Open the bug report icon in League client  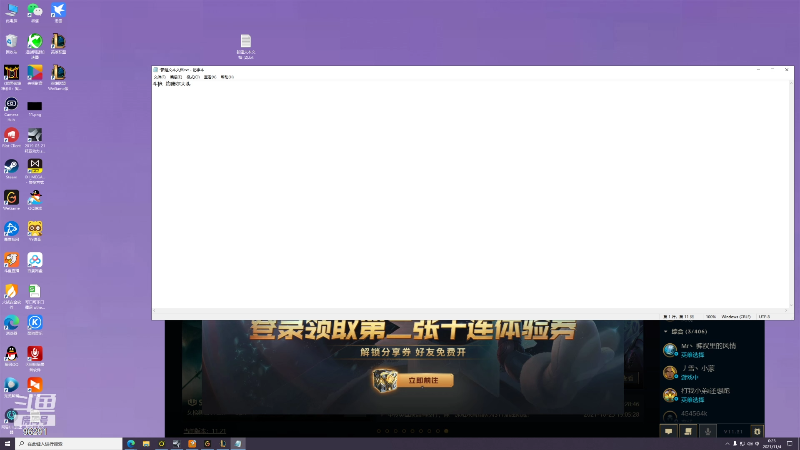(x=757, y=432)
